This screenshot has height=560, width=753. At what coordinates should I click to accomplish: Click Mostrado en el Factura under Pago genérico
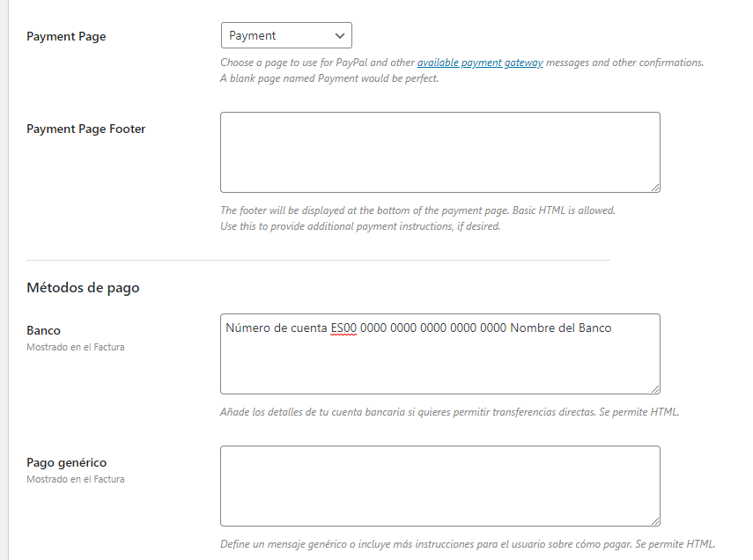point(76,479)
